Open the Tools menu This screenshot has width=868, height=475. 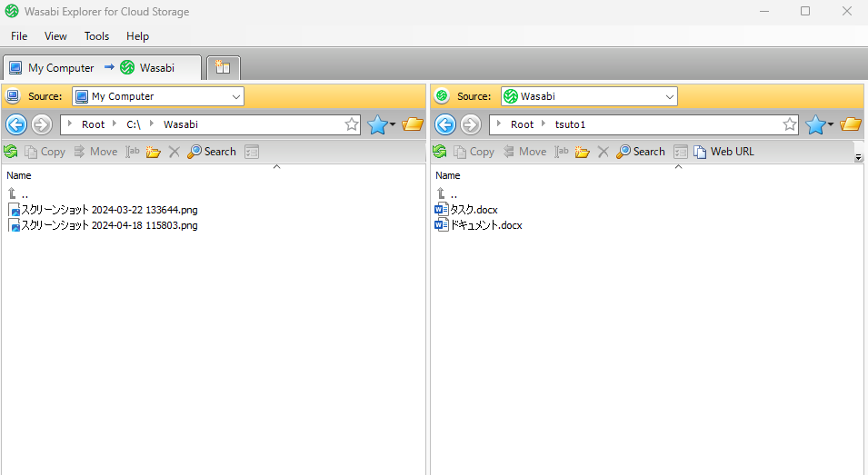(96, 36)
